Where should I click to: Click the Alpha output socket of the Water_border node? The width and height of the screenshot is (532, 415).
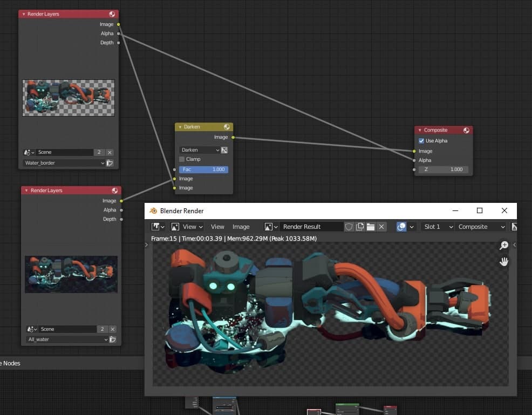pyautogui.click(x=118, y=33)
